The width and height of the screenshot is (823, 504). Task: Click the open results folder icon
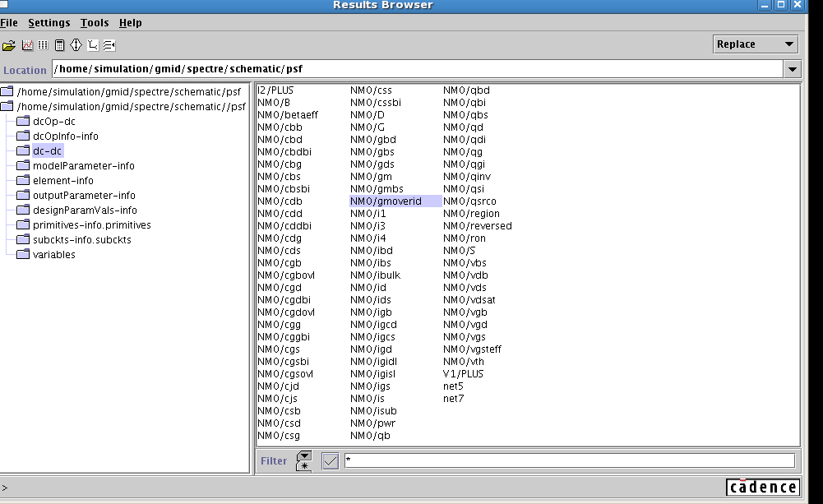point(9,45)
